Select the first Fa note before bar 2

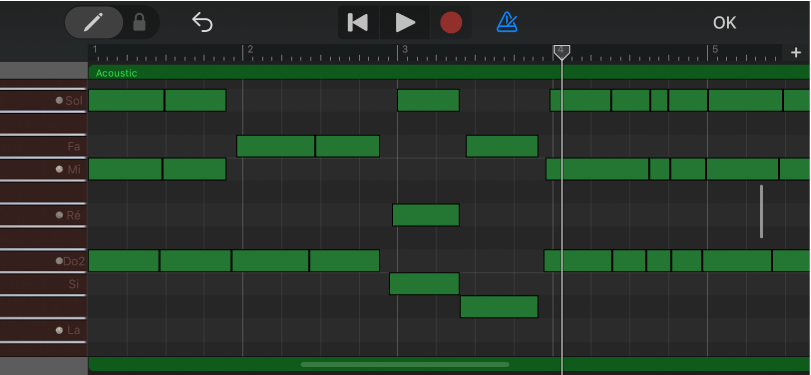[x=275, y=146]
